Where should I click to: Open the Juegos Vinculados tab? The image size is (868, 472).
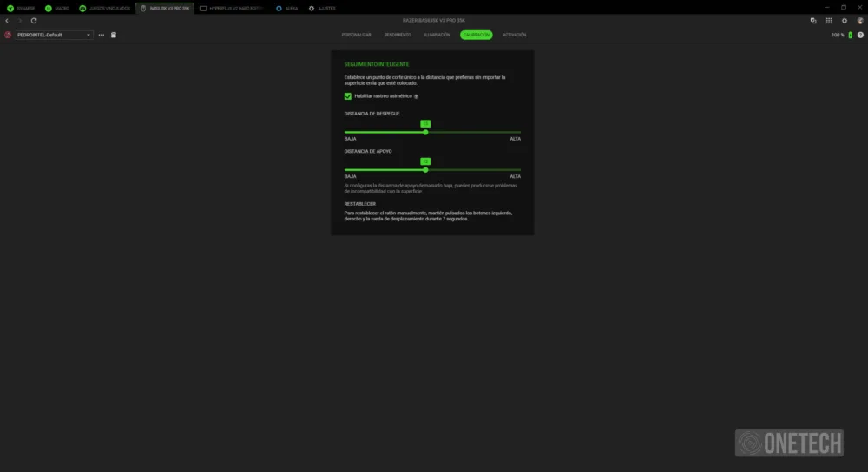tap(105, 9)
